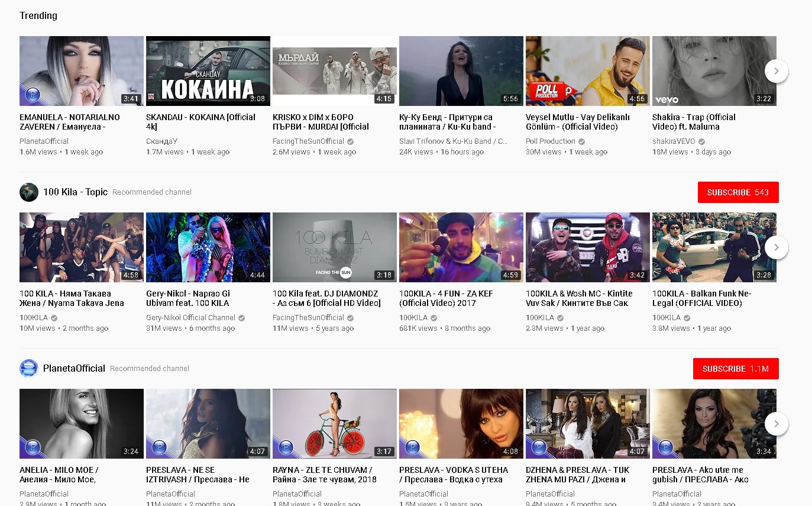Click the 'Trending' section heading
Screen dimensions: 812x506
pyautogui.click(x=38, y=15)
